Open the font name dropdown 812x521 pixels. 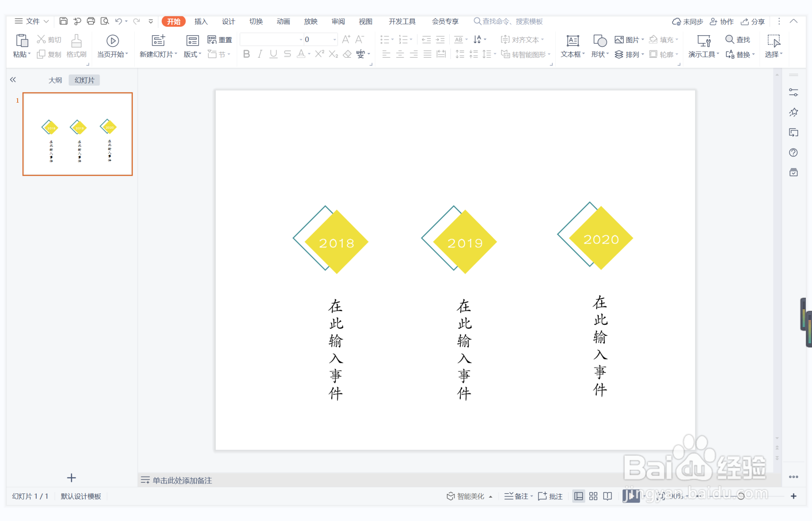tap(301, 39)
